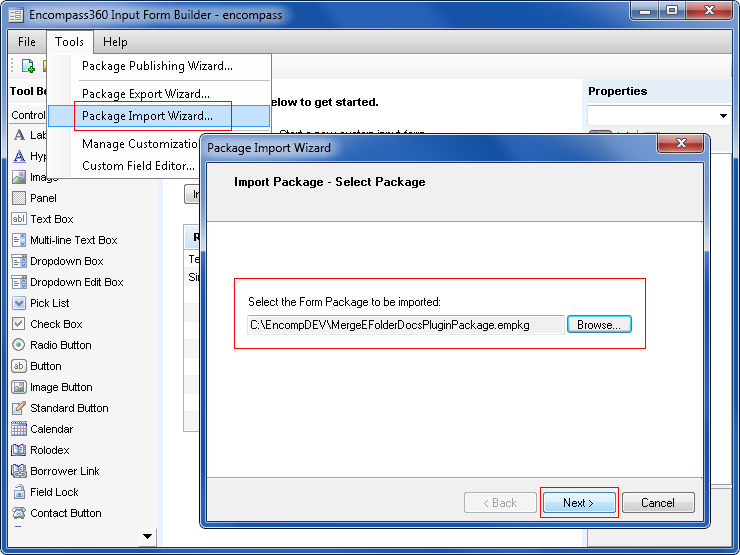Select the Pick List control icon
The width and height of the screenshot is (740, 555).
pos(19,303)
